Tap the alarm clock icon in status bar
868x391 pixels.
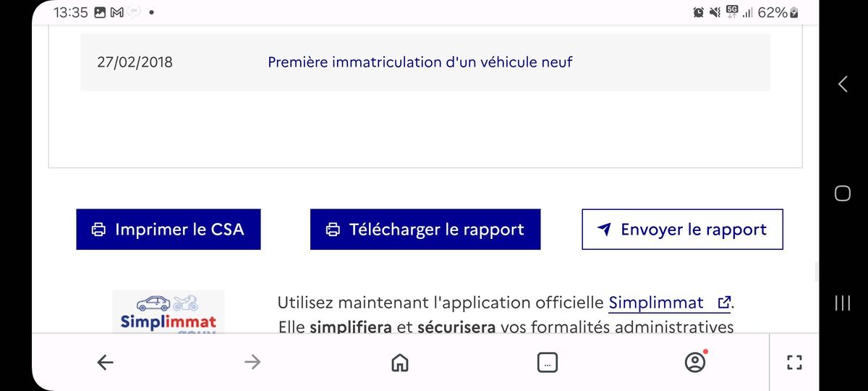coord(698,12)
